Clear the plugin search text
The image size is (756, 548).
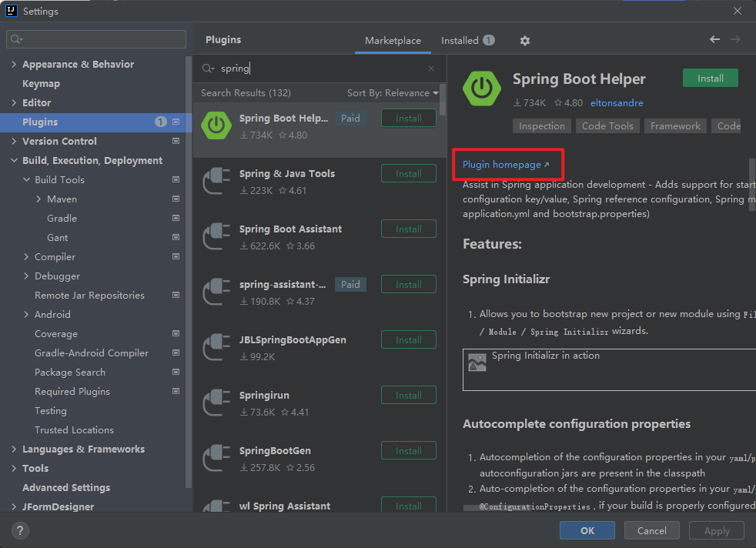point(431,68)
